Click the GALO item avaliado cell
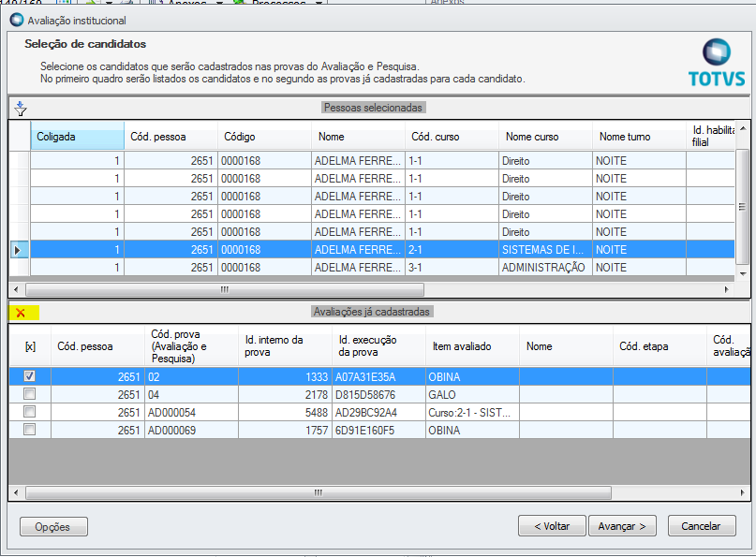 (472, 395)
